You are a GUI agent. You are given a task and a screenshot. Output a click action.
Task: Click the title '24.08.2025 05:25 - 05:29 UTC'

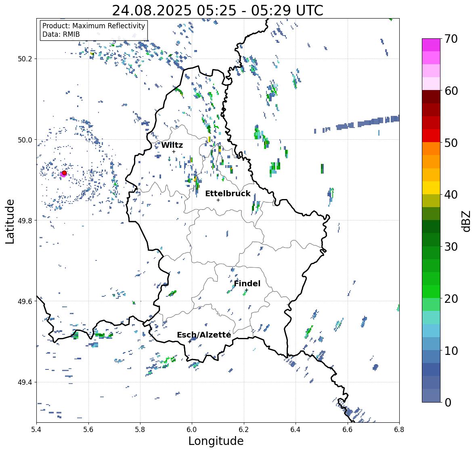click(218, 10)
